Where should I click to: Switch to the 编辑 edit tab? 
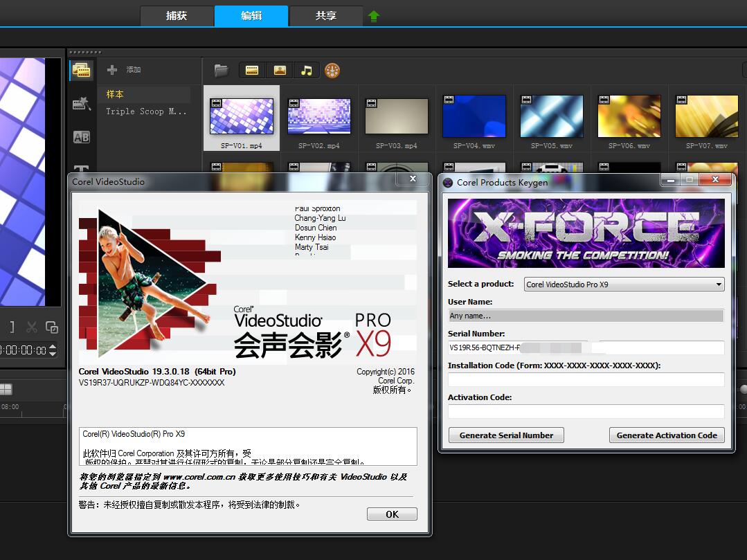point(251,16)
